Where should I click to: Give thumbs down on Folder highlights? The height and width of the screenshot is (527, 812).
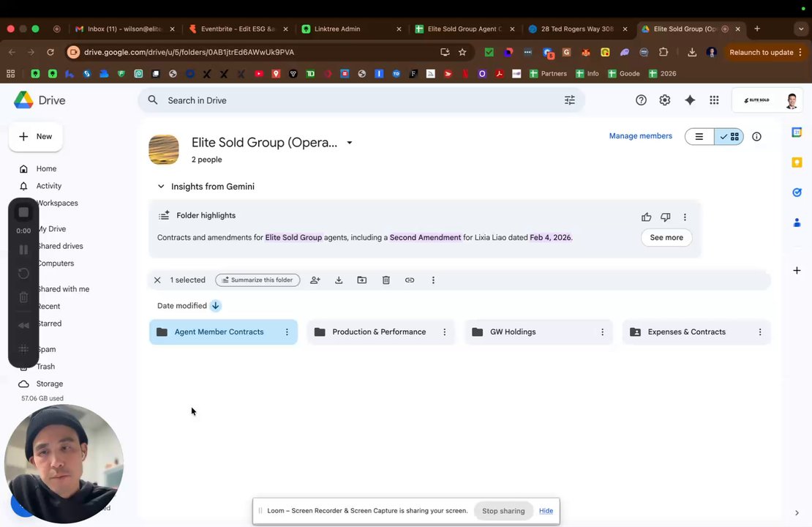coord(666,217)
